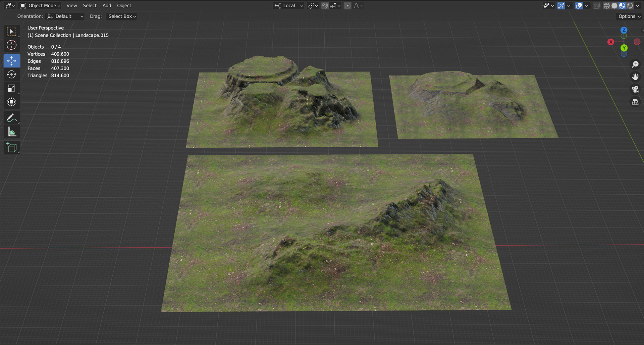
Task: Select the Rotate tool
Action: (12, 75)
